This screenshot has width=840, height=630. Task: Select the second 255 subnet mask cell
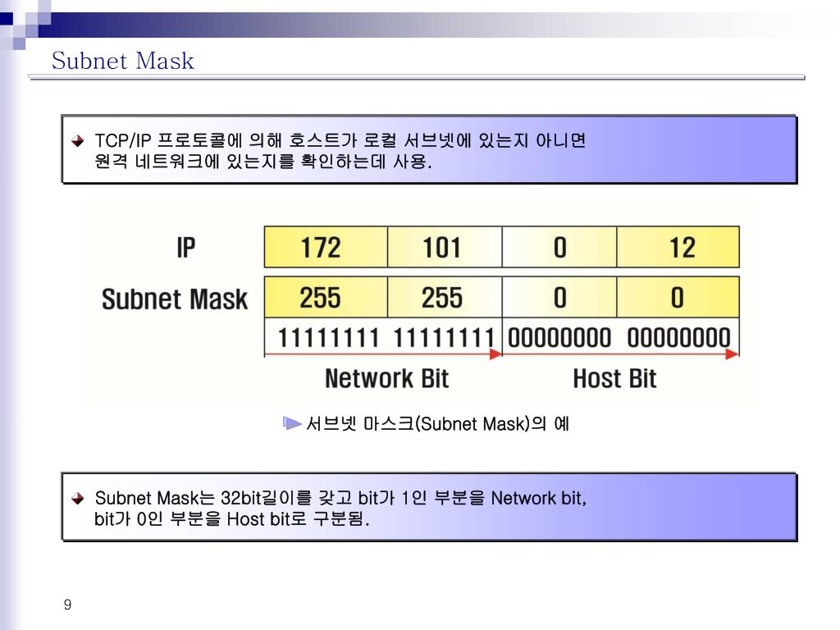[x=445, y=297]
